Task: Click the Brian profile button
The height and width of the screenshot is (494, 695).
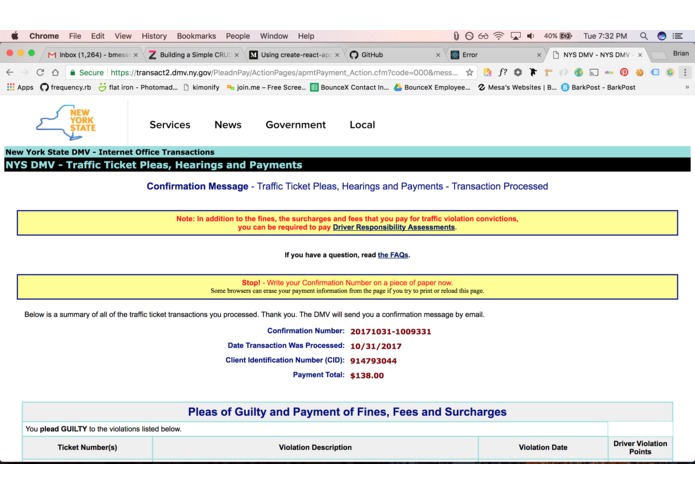Action: pos(680,54)
